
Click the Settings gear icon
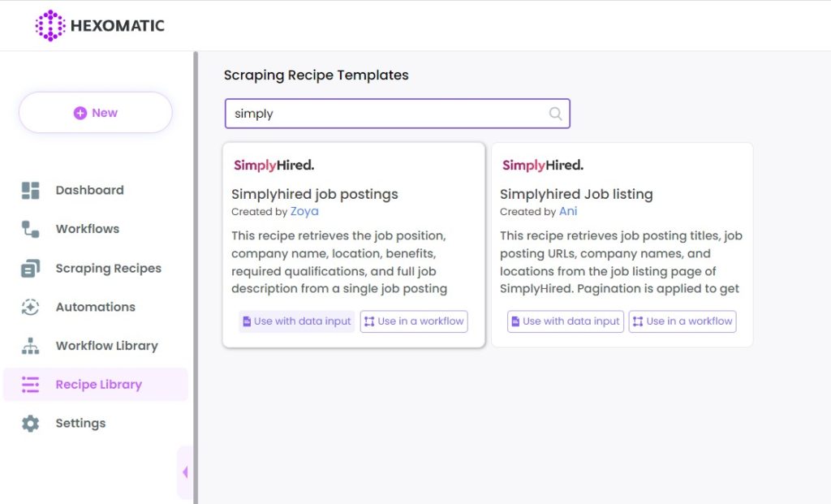tap(30, 423)
